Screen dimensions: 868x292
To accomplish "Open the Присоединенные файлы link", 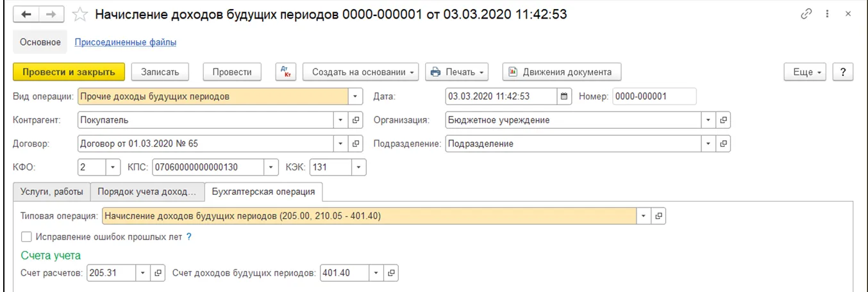I will (126, 42).
